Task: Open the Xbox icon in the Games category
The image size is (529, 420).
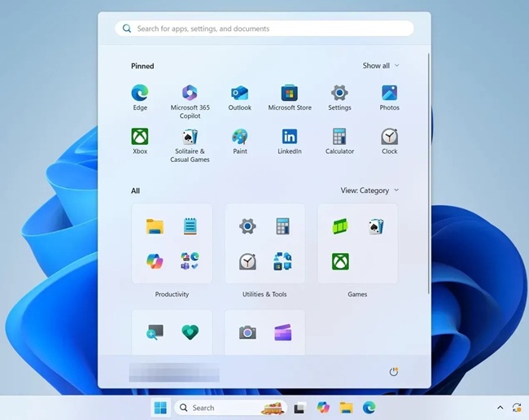Action: pos(340,261)
